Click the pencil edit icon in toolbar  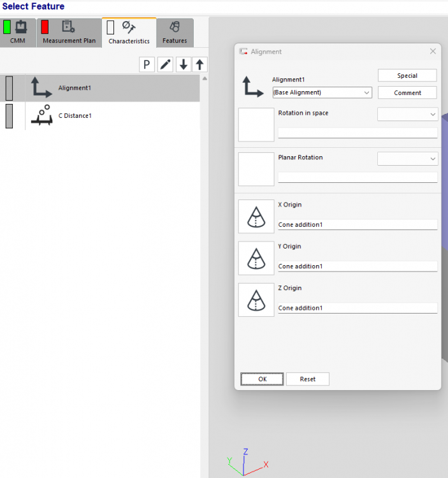click(165, 64)
